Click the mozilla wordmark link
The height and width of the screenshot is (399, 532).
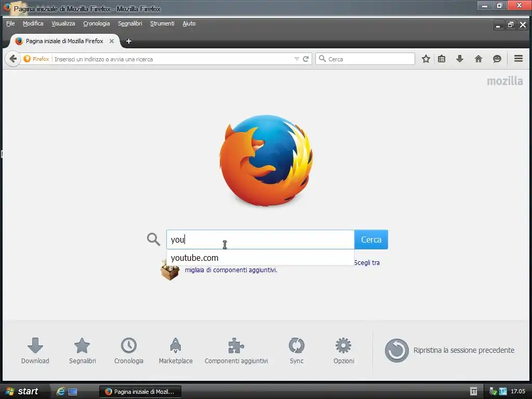click(505, 81)
